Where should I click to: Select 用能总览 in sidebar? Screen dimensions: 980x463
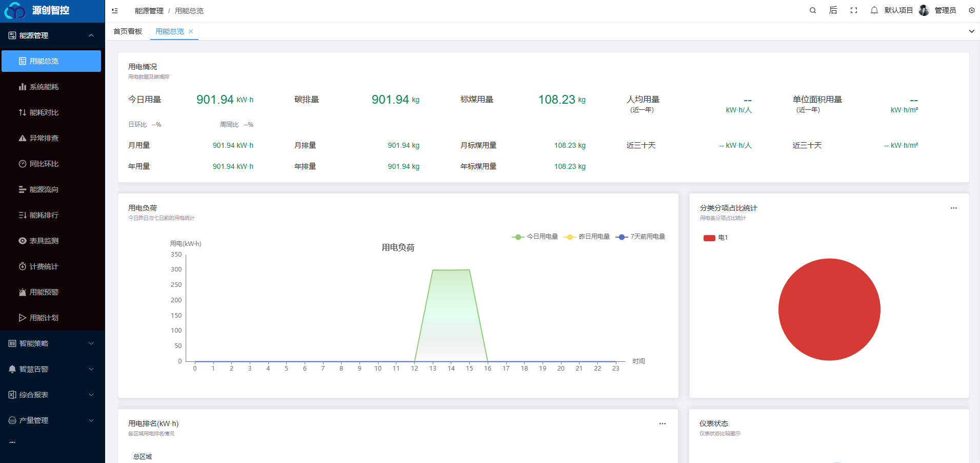click(51, 61)
